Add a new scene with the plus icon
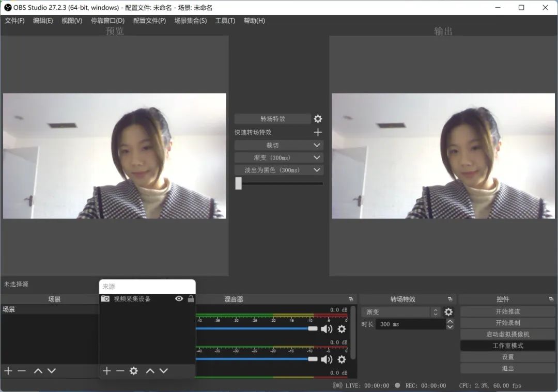This screenshot has width=558, height=392. pyautogui.click(x=8, y=371)
